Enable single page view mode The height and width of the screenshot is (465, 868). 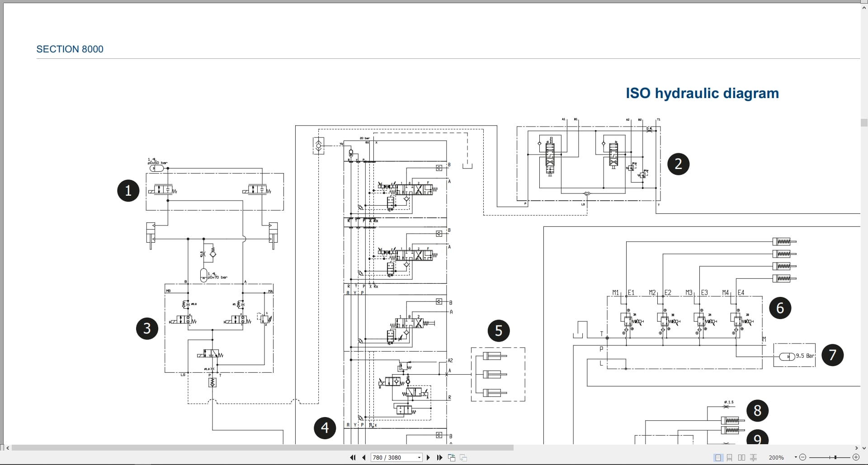(718, 457)
